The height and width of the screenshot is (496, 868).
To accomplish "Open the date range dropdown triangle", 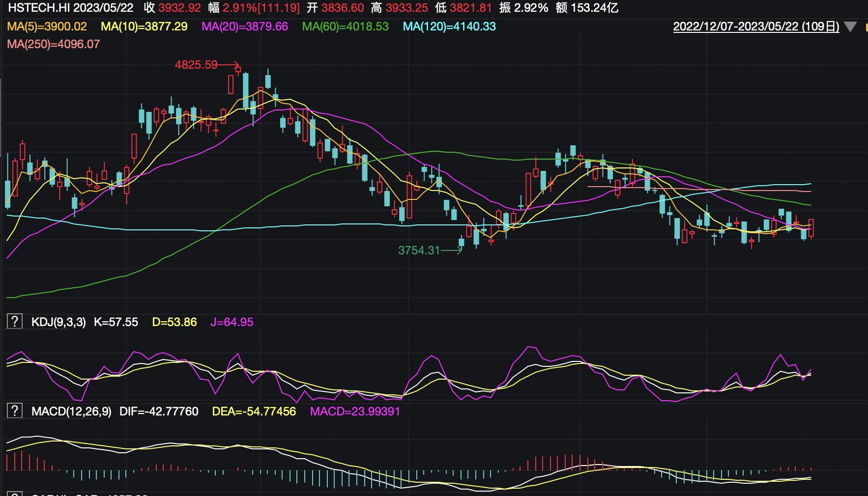I will click(850, 27).
